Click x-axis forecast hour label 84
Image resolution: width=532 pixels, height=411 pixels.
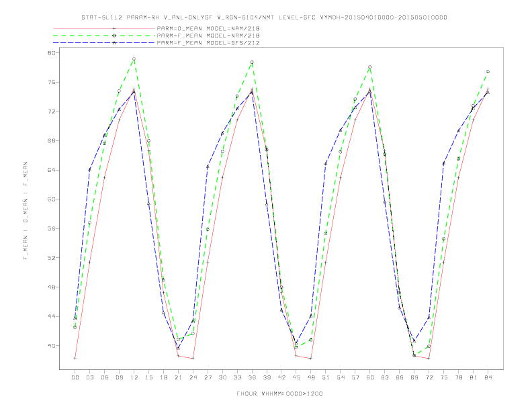[x=488, y=377]
